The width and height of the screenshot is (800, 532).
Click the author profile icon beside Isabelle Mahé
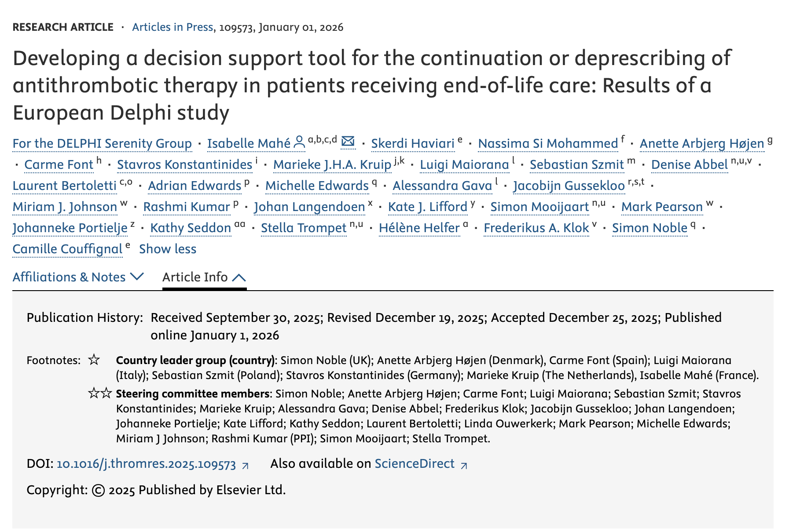(x=299, y=142)
